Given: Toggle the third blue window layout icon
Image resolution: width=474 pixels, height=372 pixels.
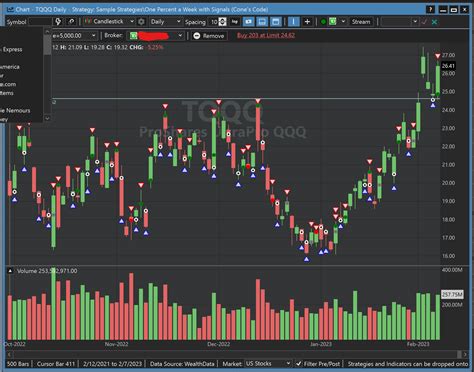Looking at the screenshot, I should [x=276, y=22].
